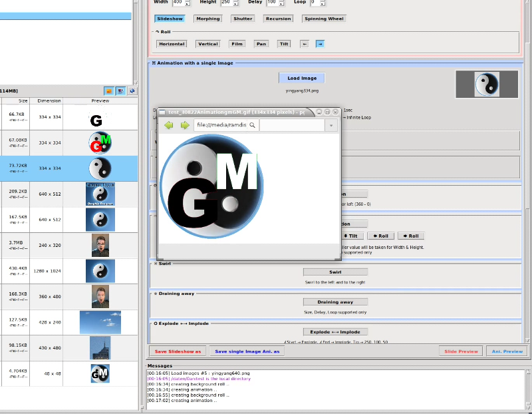532x414 pixels.
Task: Click the orange image-view icon above the file list
Action: [x=109, y=91]
